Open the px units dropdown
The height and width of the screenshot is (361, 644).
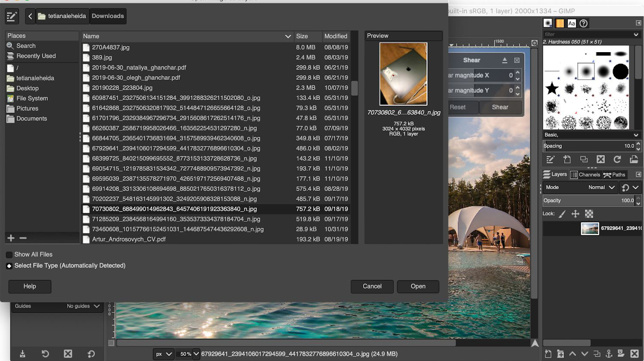point(164,354)
